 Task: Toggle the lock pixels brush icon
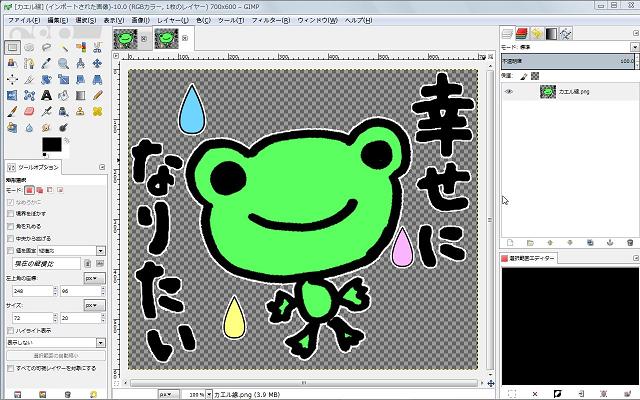(524, 76)
